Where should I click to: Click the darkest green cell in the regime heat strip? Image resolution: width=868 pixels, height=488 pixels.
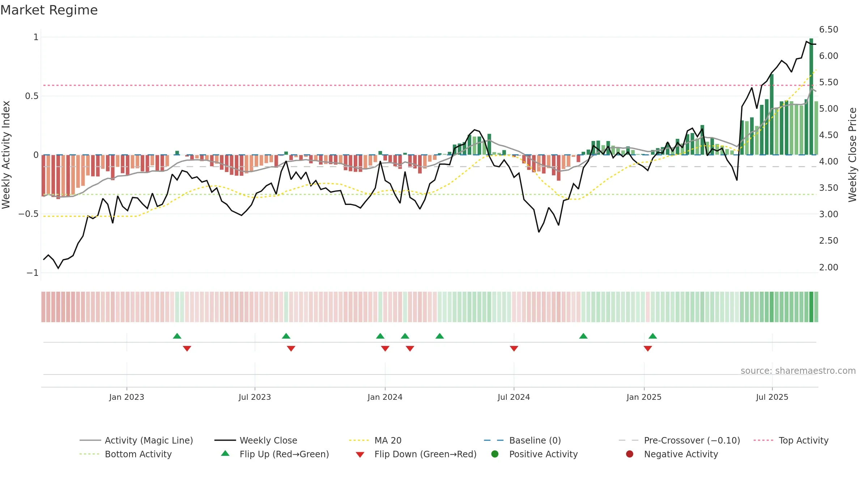click(x=811, y=307)
